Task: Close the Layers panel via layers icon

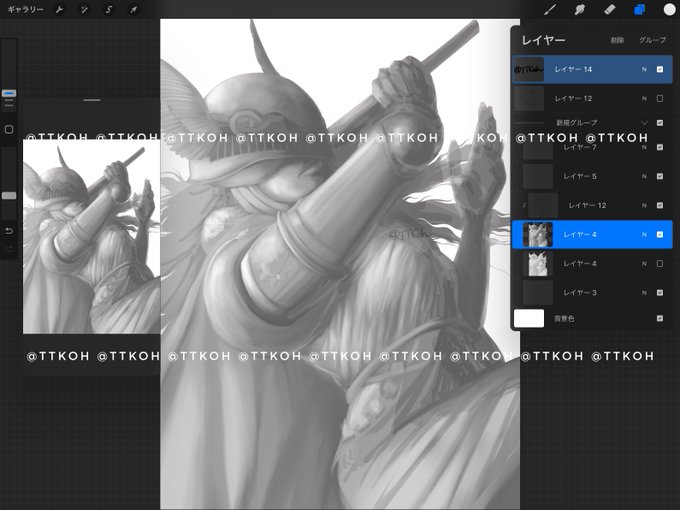Action: (x=639, y=10)
